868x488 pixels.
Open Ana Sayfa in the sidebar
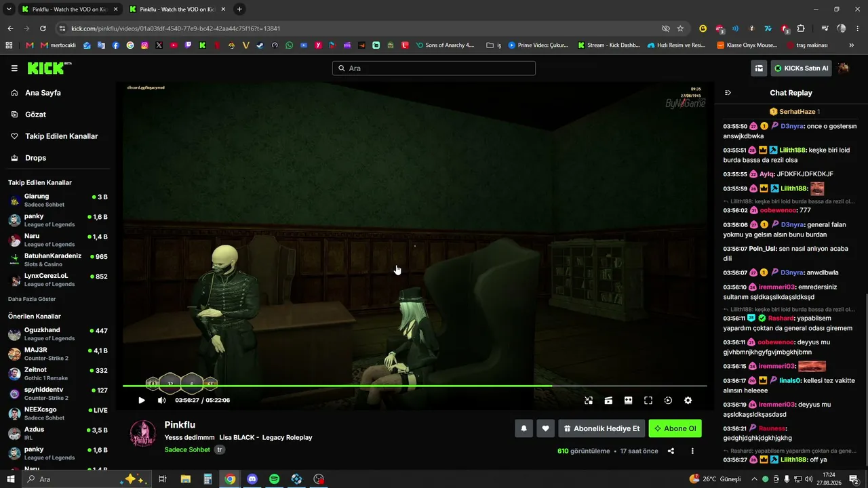pyautogui.click(x=43, y=93)
